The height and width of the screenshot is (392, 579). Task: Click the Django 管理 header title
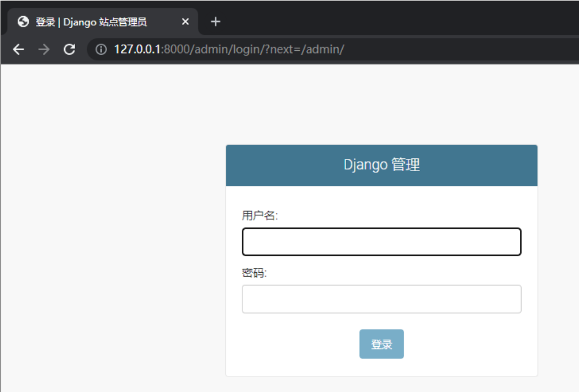click(x=381, y=165)
